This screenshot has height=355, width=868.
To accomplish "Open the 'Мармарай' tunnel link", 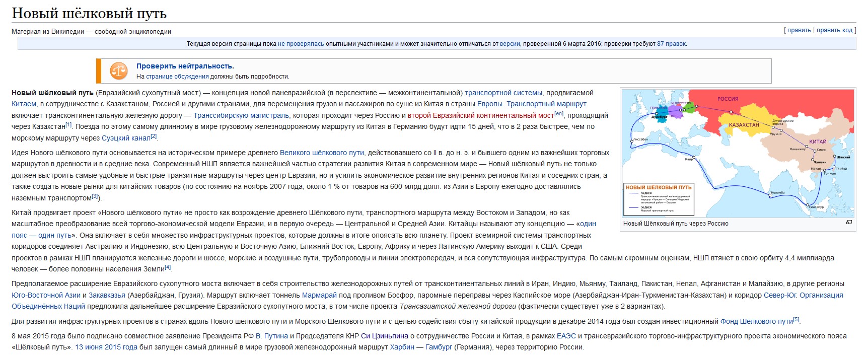I will tap(319, 295).
